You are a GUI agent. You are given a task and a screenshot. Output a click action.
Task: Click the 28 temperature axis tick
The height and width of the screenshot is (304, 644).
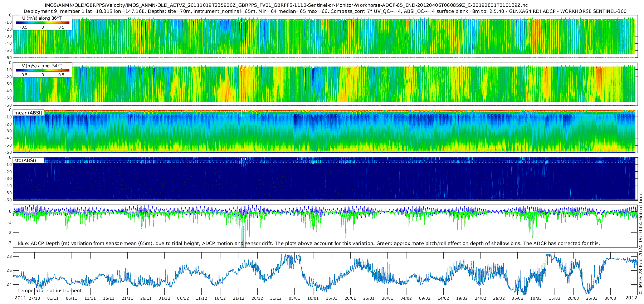(9, 256)
